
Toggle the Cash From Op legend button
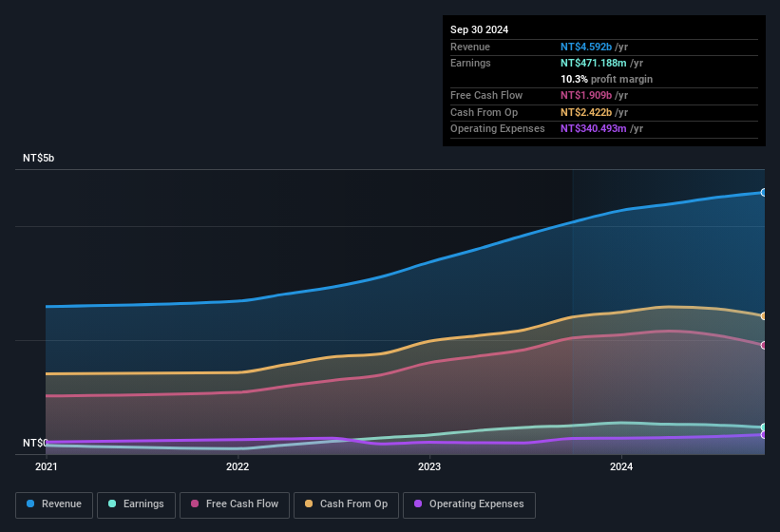[x=346, y=504]
